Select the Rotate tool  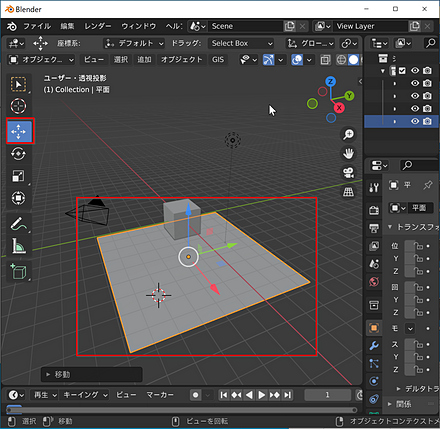click(18, 154)
